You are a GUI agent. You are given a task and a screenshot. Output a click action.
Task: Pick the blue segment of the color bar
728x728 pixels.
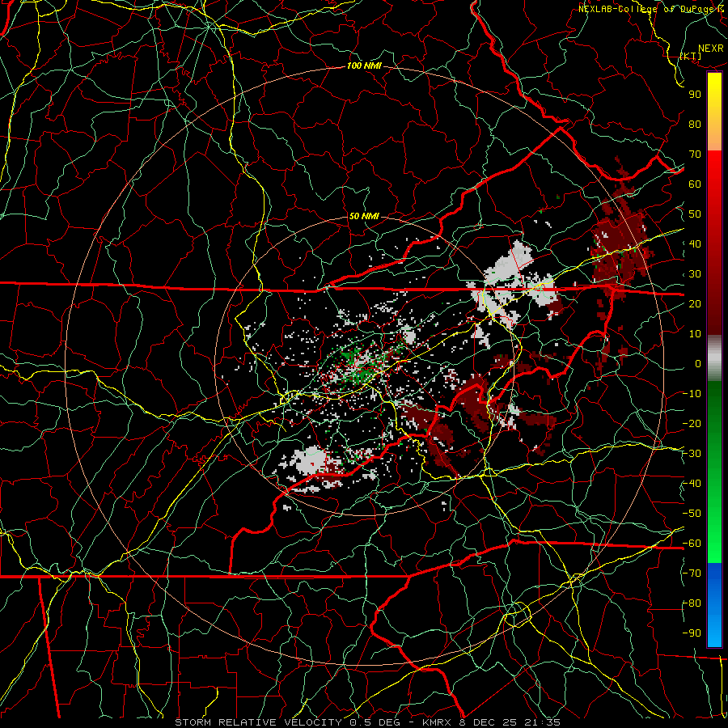[714, 605]
